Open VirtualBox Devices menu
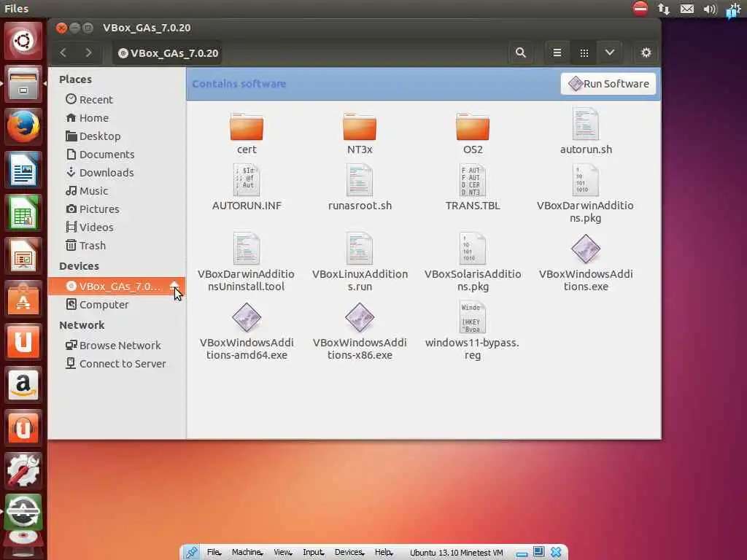 [349, 553]
